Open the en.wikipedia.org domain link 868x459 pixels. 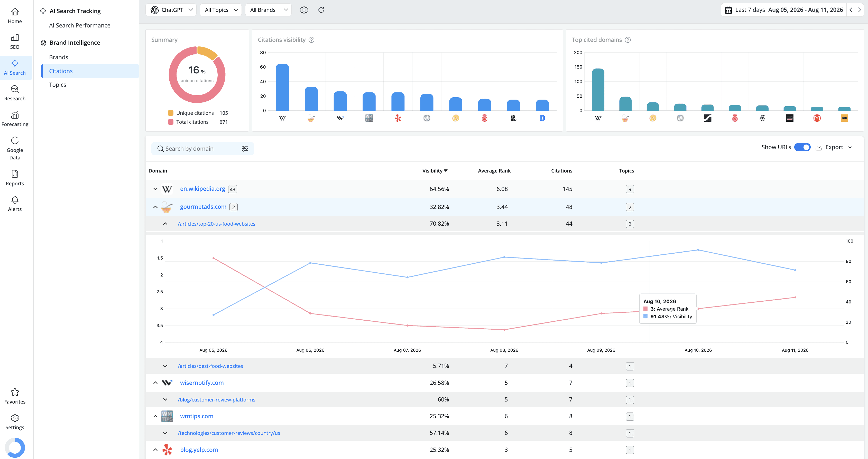pyautogui.click(x=202, y=189)
